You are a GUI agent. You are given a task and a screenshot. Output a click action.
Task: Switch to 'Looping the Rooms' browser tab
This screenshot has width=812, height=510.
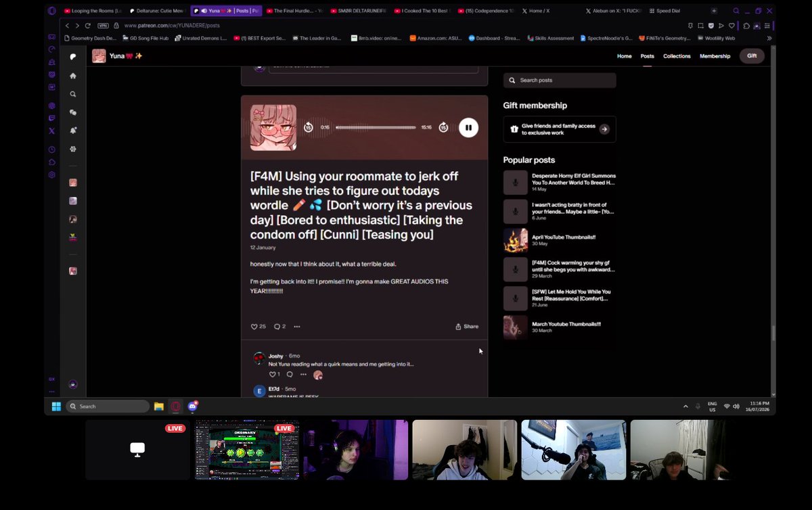92,11
